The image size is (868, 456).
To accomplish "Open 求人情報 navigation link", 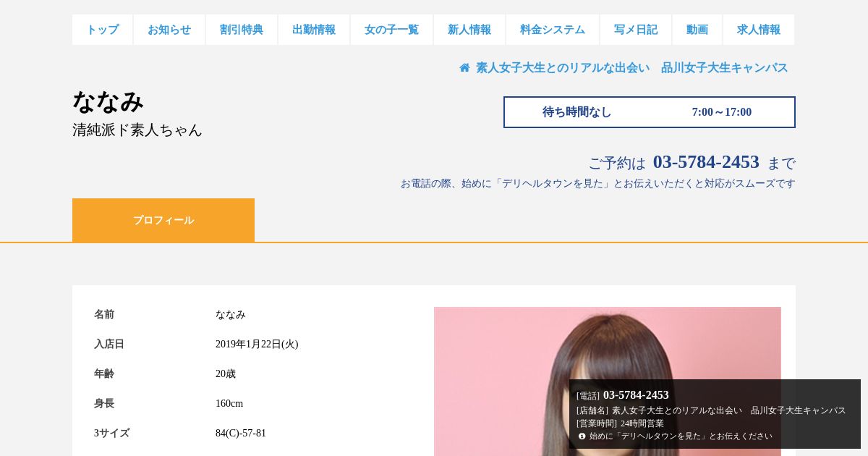I will (x=759, y=30).
